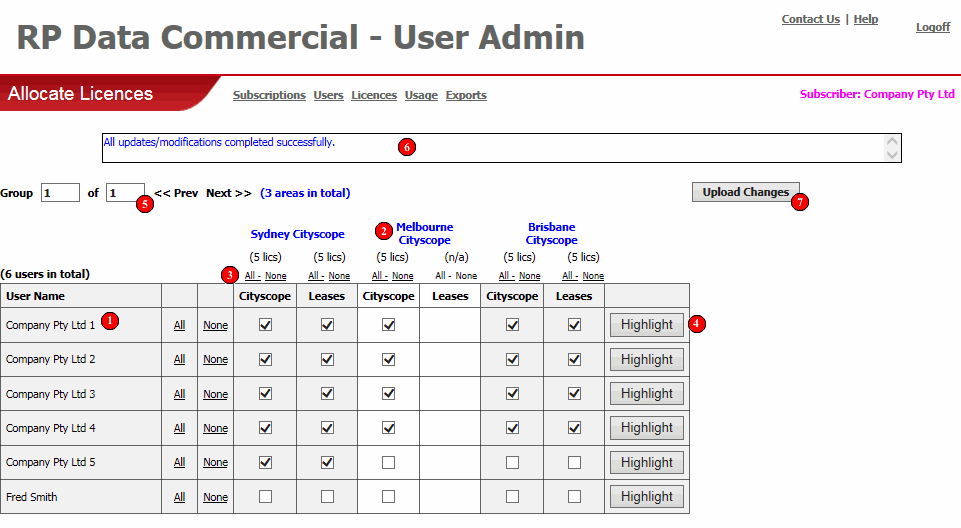Log off via the Logoff link
This screenshot has height=528, width=961.
pos(933,27)
